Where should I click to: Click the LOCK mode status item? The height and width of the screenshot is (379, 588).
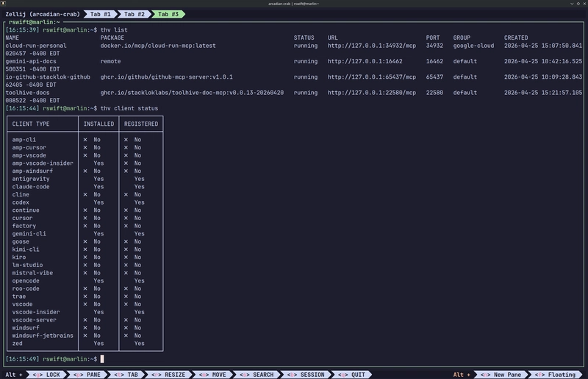tap(46, 375)
